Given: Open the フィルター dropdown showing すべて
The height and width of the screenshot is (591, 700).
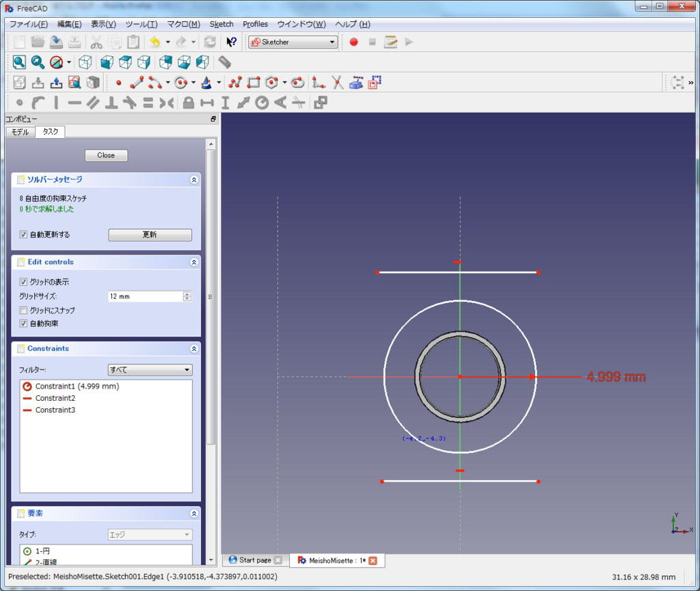Looking at the screenshot, I should (x=150, y=370).
